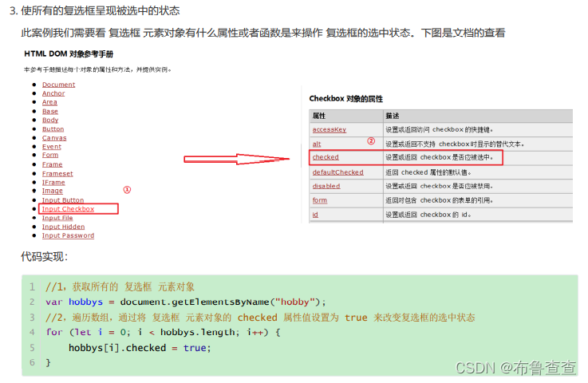Click description '返回 checked 属性的默认值'
Image resolution: width=588 pixels, height=383 pixels.
(x=428, y=172)
